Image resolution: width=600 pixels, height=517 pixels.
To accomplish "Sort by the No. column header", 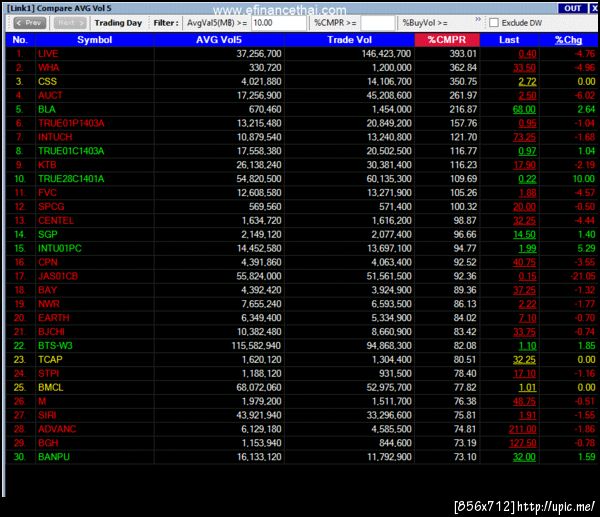I will [20, 40].
